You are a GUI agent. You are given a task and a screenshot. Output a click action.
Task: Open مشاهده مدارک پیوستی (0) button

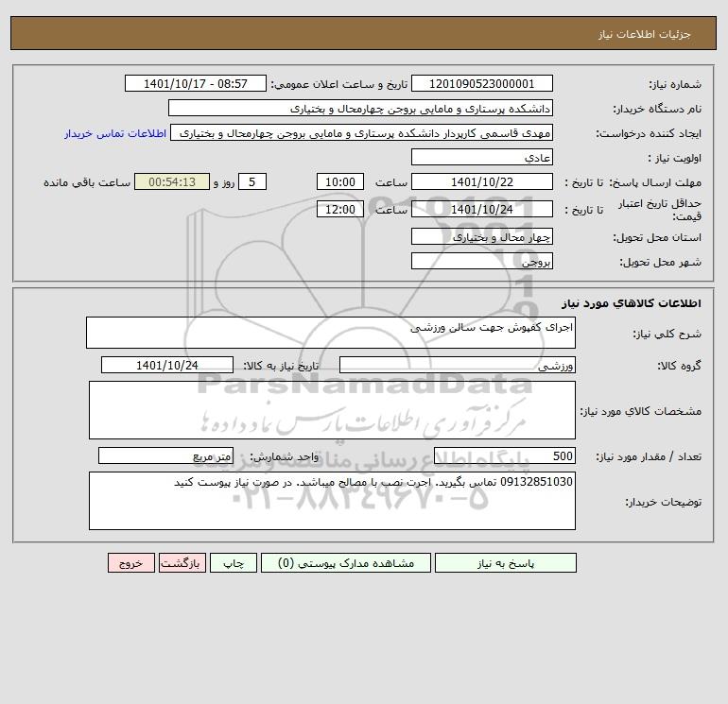346,563
